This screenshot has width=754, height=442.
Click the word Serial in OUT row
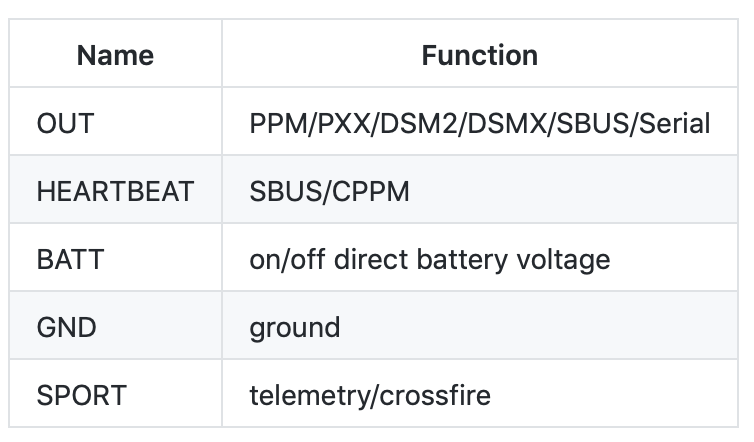tap(677, 123)
